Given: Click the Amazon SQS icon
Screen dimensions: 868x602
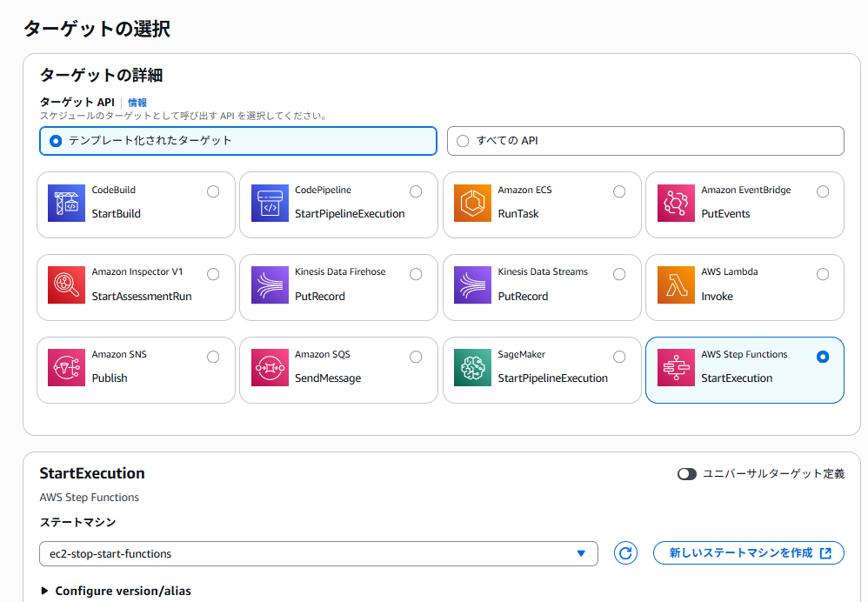Looking at the screenshot, I should pos(270,368).
